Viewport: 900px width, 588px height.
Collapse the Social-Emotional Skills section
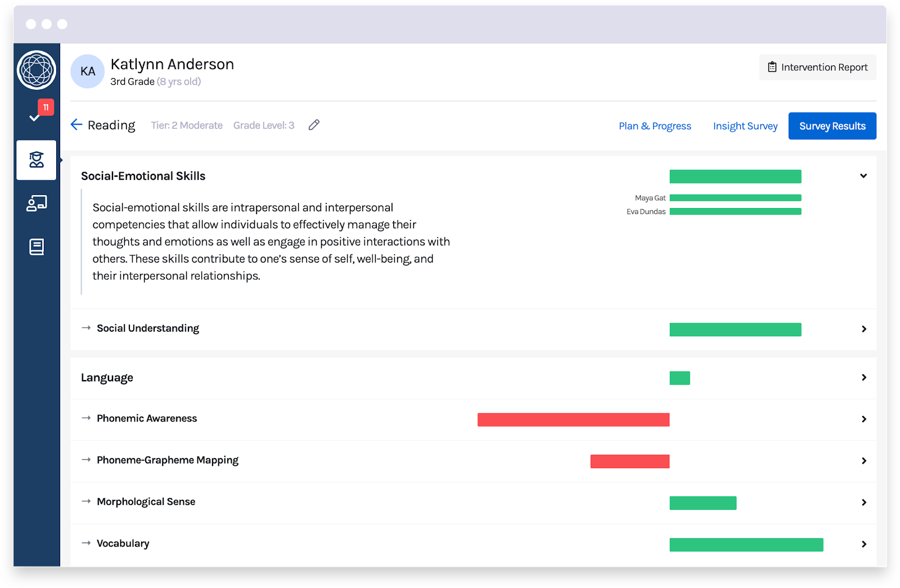point(863,176)
